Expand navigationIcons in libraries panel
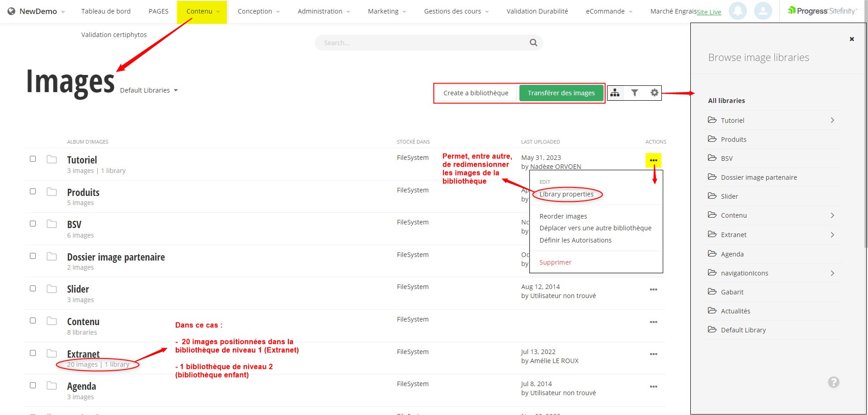 (832, 273)
